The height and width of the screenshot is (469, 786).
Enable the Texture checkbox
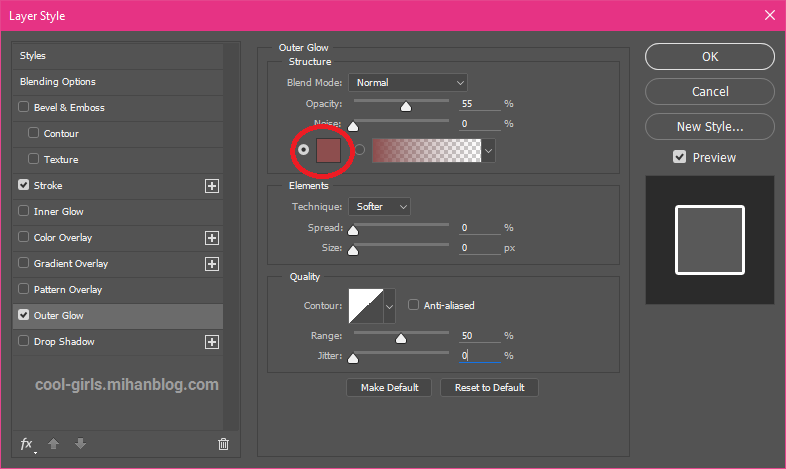(x=34, y=159)
